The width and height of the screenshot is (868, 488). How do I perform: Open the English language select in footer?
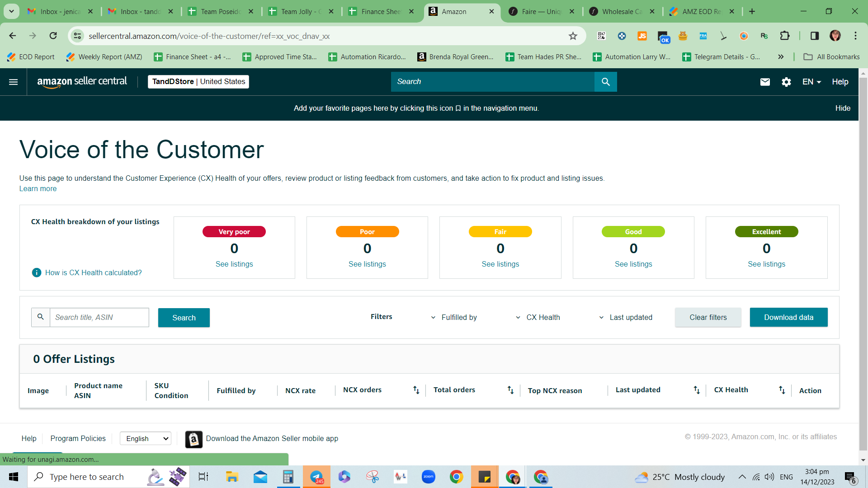pyautogui.click(x=146, y=438)
